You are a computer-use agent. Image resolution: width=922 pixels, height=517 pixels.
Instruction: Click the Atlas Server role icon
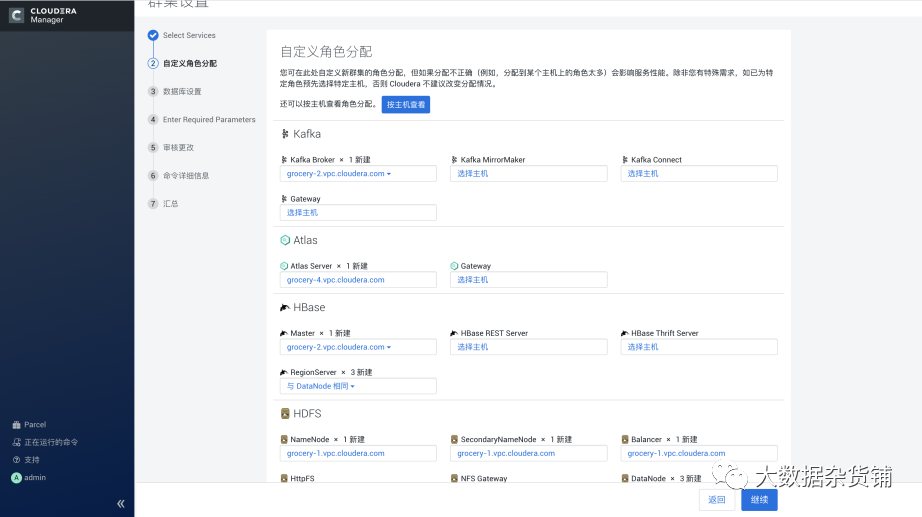(284, 266)
